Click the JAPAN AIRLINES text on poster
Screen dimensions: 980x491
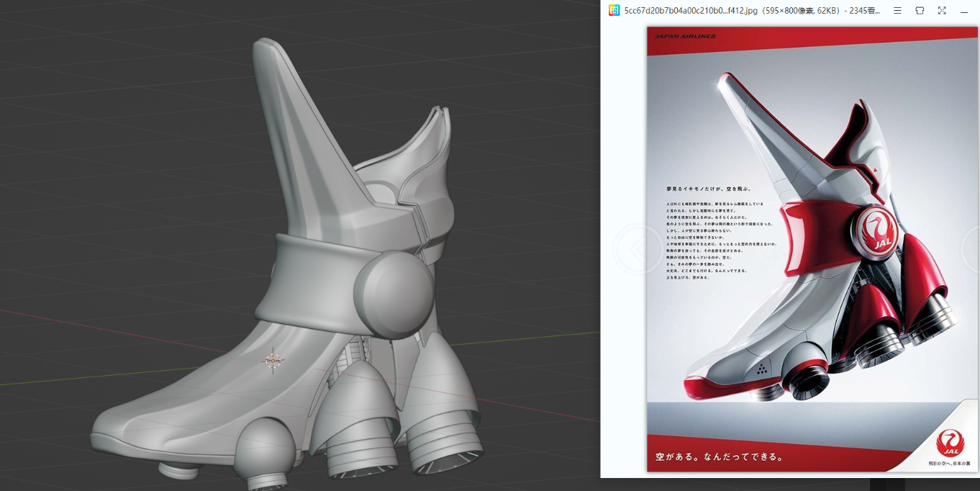(x=685, y=36)
